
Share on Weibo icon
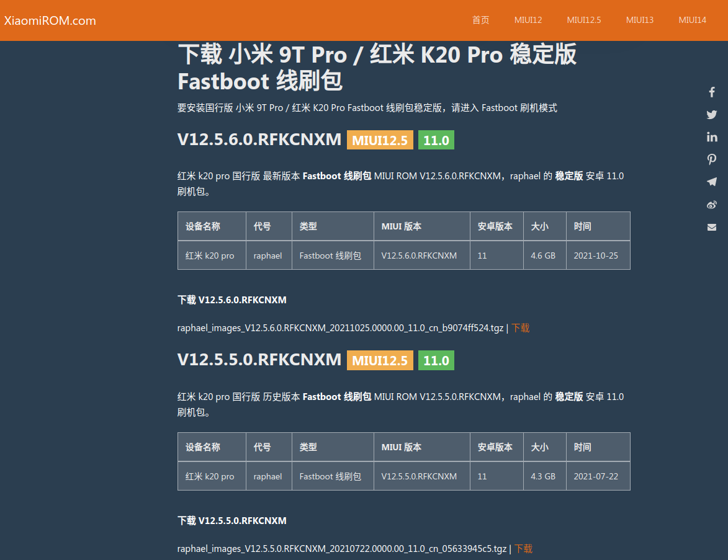712,205
